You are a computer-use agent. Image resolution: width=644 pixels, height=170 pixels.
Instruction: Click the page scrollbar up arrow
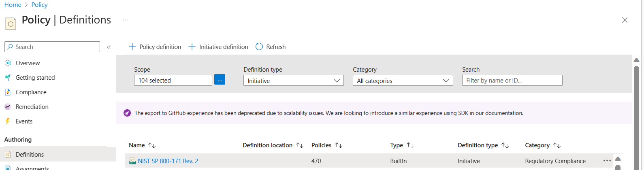click(636, 60)
